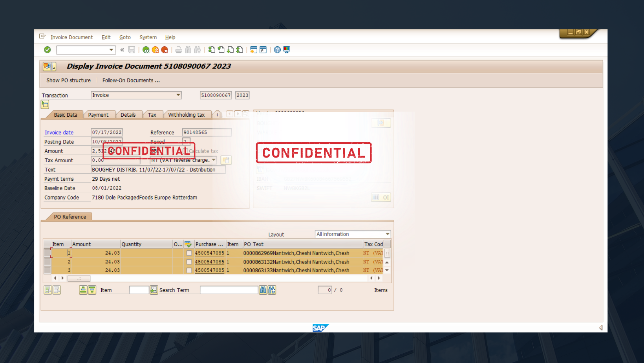644x363 pixels.
Task: Click the Find Next binoculars icon in the toolbar
Action: click(x=198, y=50)
